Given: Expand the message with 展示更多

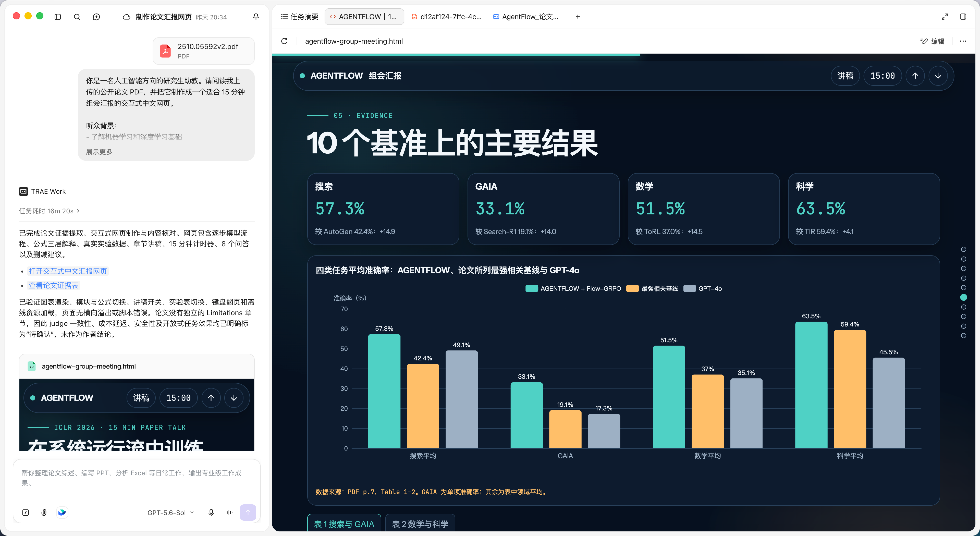Looking at the screenshot, I should pos(99,152).
